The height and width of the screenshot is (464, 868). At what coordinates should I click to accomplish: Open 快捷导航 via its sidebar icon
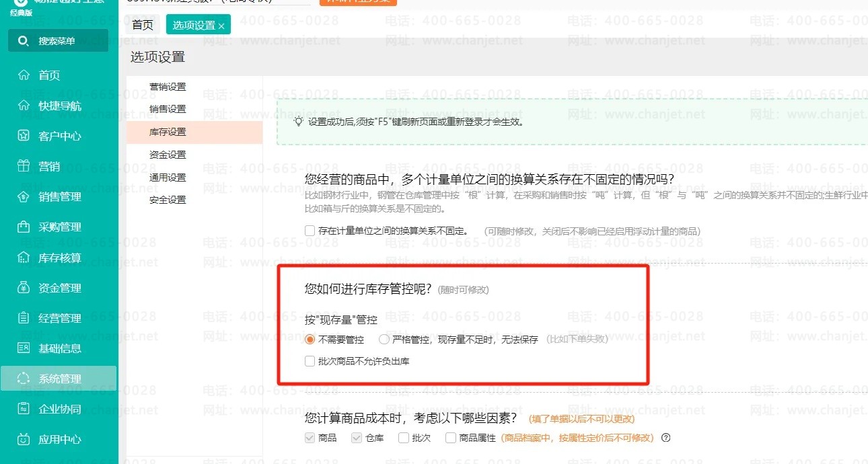pyautogui.click(x=24, y=106)
